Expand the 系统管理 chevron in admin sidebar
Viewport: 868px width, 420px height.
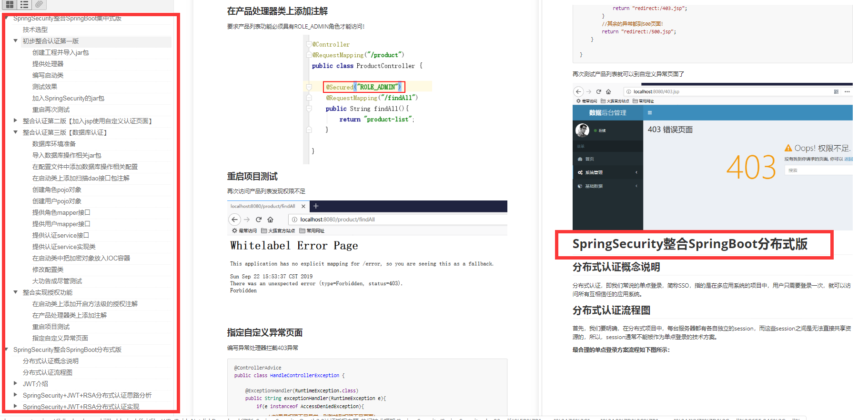point(636,172)
